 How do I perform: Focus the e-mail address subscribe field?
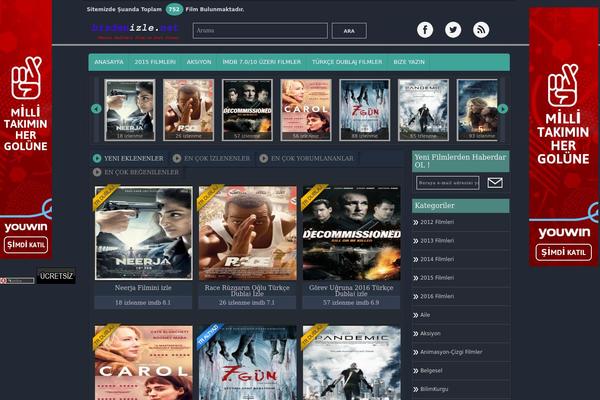(448, 183)
